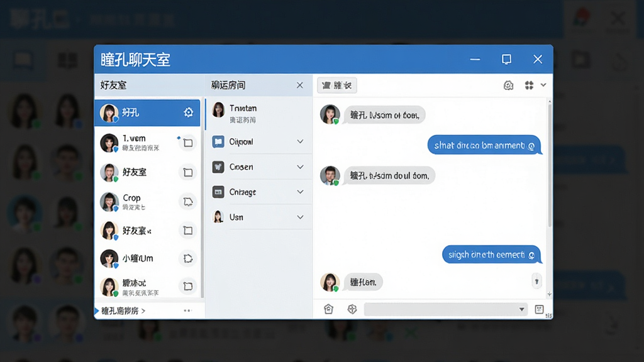The width and height of the screenshot is (644, 362).
Task: Expand the Cnizege room group
Action: 300,192
